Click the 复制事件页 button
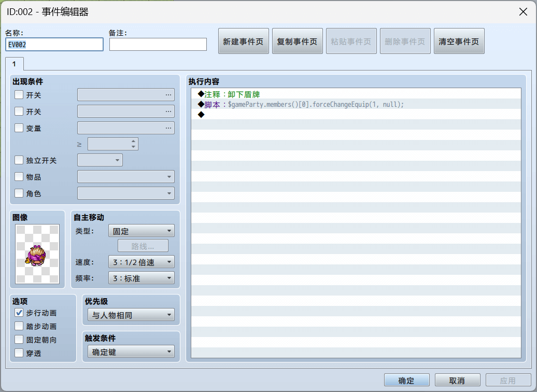The width and height of the screenshot is (537, 392). point(297,40)
